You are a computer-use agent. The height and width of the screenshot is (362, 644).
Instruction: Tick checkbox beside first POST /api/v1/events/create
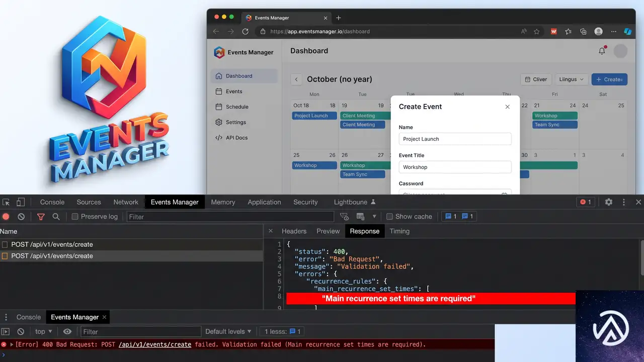[5, 244]
